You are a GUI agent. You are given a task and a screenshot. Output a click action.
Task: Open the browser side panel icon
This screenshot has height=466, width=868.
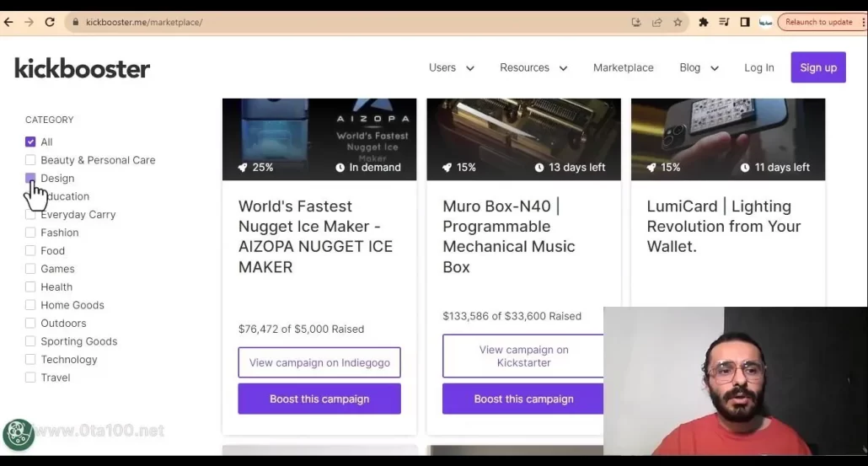click(745, 23)
